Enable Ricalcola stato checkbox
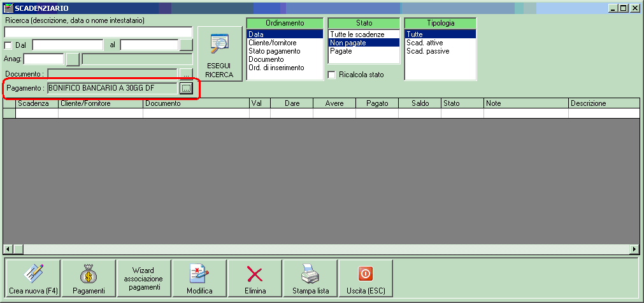The width and height of the screenshot is (644, 303). click(332, 75)
